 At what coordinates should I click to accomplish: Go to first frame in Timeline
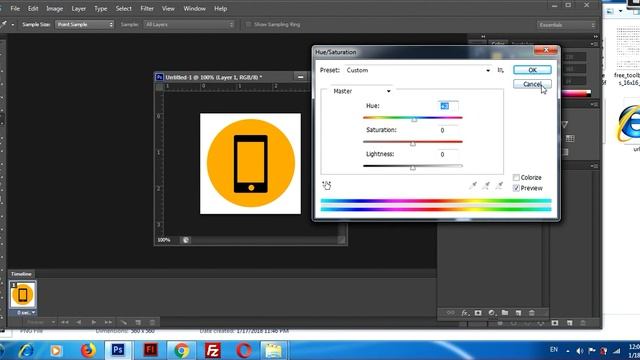click(x=64, y=322)
